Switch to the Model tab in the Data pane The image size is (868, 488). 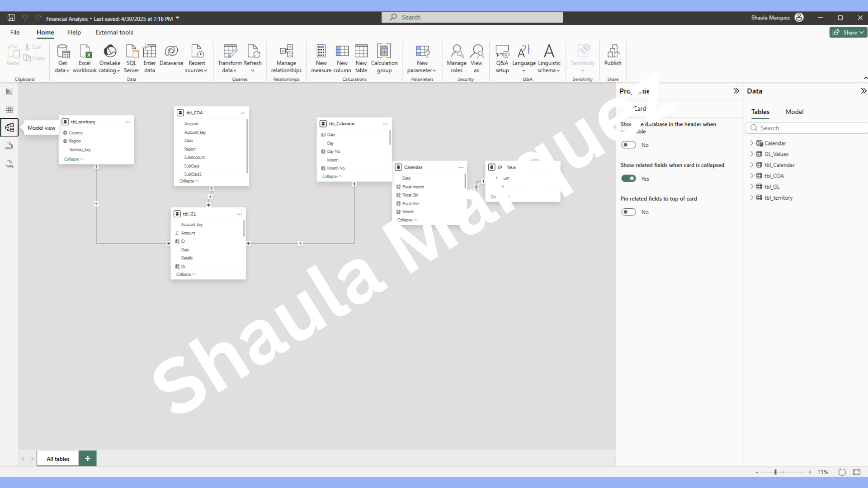click(x=794, y=112)
